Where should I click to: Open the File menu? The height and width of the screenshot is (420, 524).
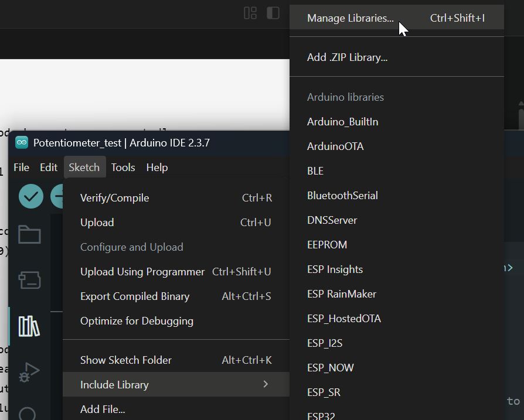click(x=21, y=168)
